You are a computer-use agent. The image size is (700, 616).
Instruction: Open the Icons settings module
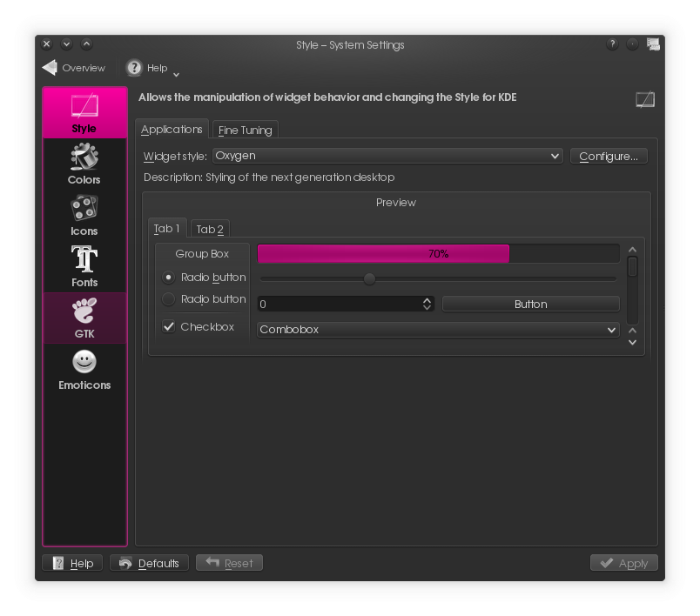coord(84,215)
